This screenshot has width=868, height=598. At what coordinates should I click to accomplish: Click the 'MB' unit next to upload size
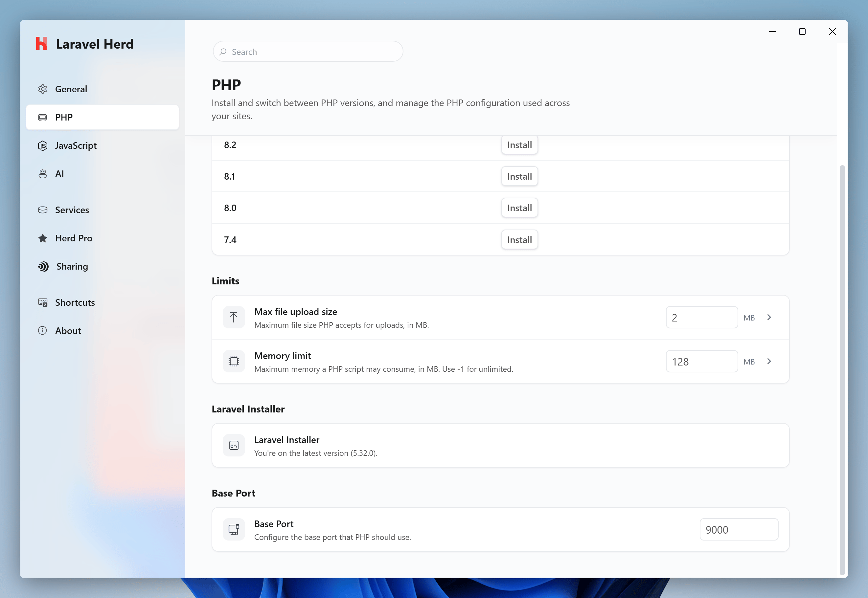coord(749,318)
